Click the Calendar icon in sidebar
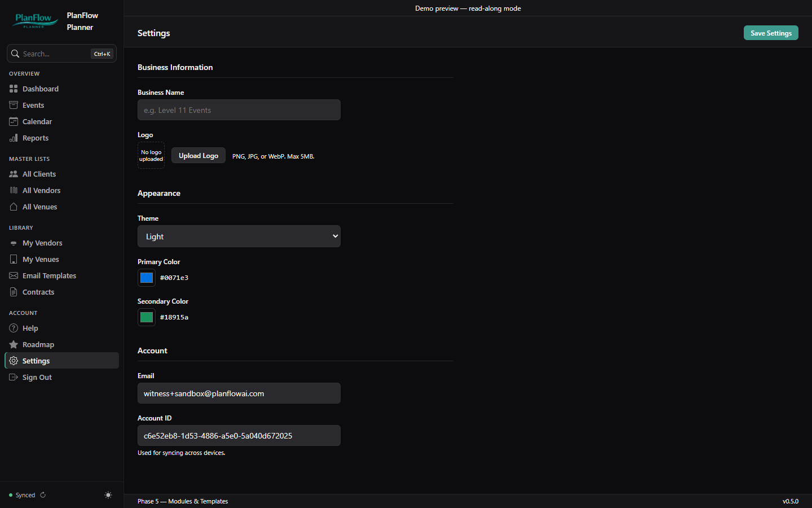Image resolution: width=812 pixels, height=508 pixels. tap(14, 121)
